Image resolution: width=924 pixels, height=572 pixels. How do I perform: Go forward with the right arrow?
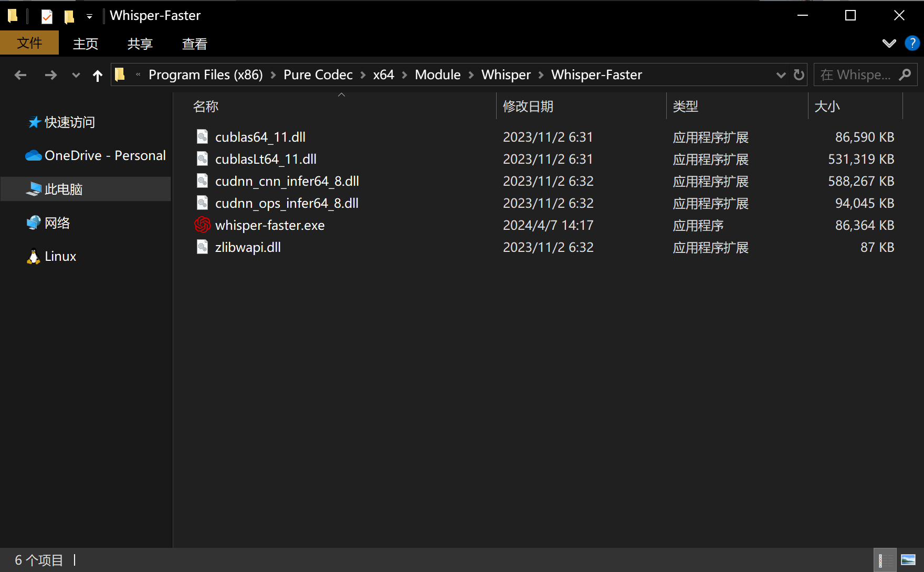pyautogui.click(x=51, y=75)
